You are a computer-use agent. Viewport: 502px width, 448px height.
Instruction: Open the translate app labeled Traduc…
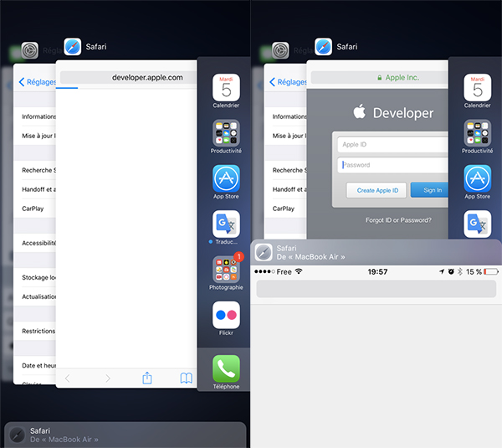(226, 224)
